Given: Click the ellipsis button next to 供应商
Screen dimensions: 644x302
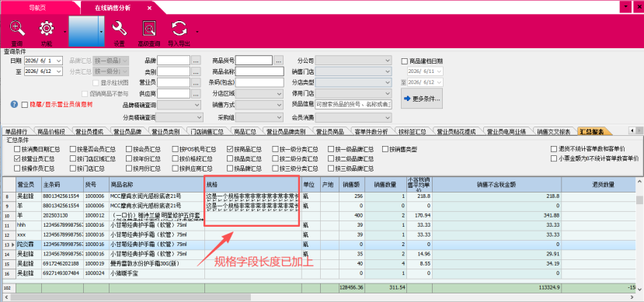Looking at the screenshot, I should [196, 94].
